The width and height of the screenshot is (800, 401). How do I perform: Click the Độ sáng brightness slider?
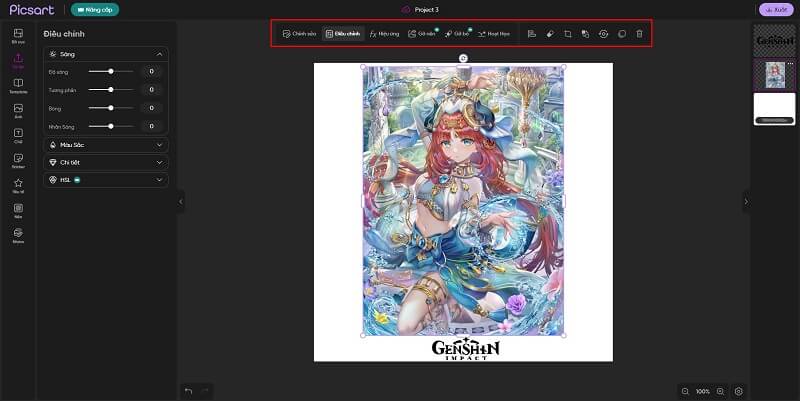click(x=111, y=71)
